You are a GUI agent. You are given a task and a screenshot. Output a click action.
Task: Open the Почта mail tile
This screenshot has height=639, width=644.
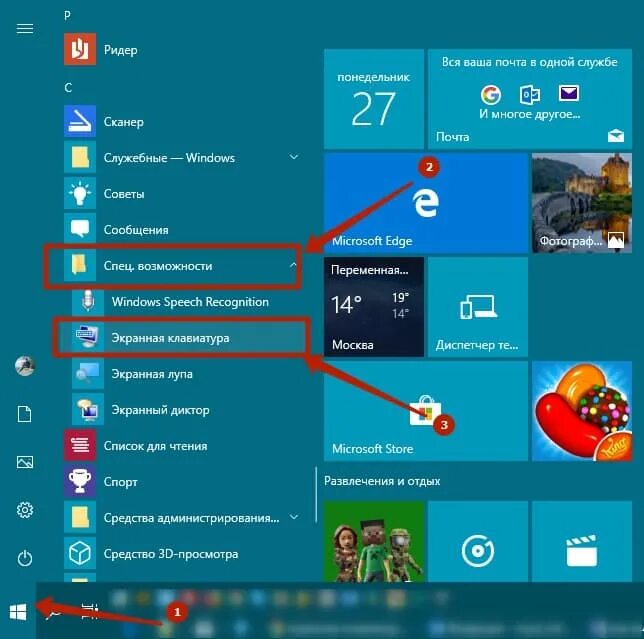click(530, 99)
